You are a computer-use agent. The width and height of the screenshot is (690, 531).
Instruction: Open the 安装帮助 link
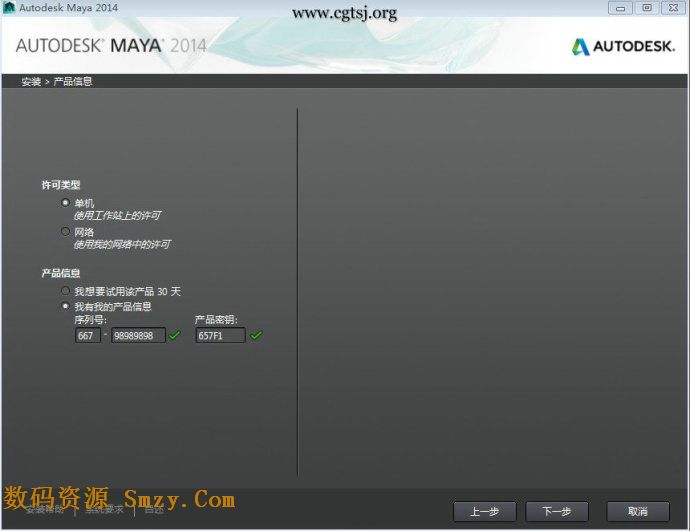point(44,510)
